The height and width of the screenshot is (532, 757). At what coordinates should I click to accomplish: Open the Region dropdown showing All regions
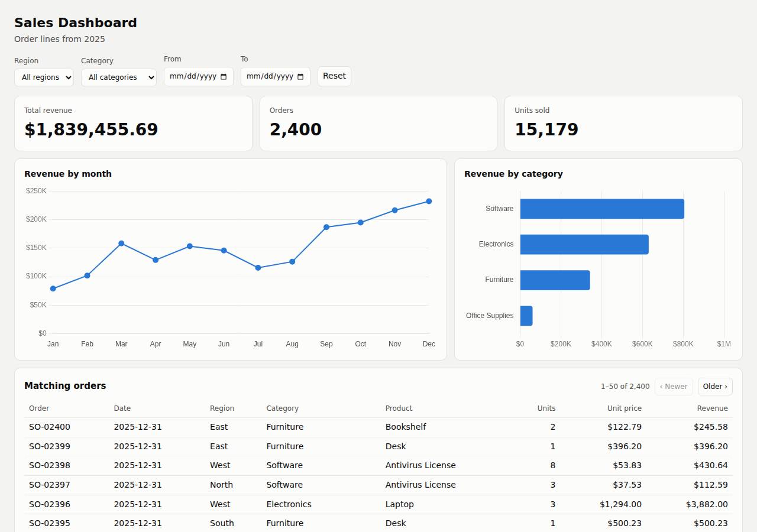click(x=44, y=77)
